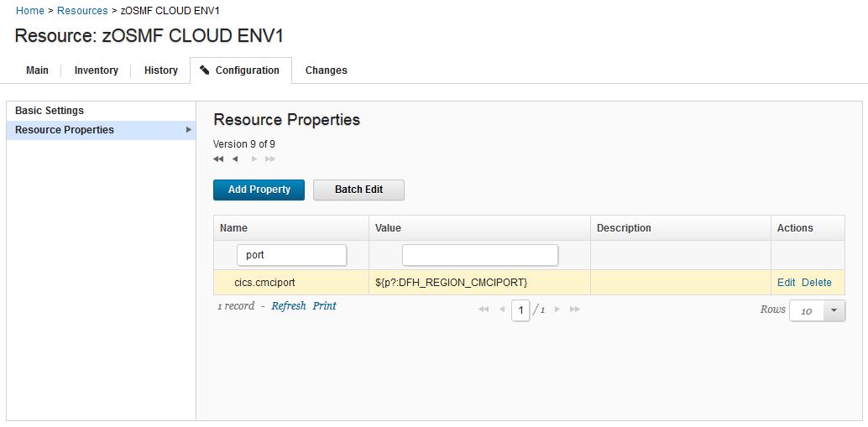
Task: Click last page icon in table pager
Action: click(575, 310)
